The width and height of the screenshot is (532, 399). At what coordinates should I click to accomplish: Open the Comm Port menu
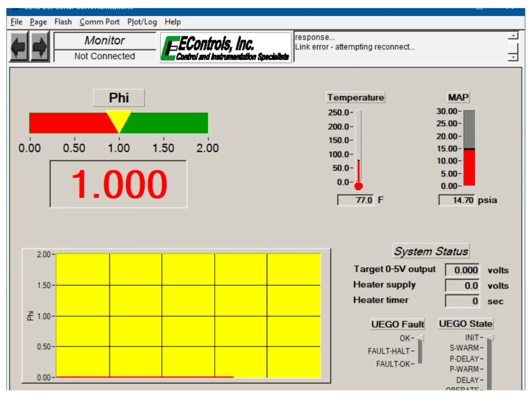[x=99, y=22]
